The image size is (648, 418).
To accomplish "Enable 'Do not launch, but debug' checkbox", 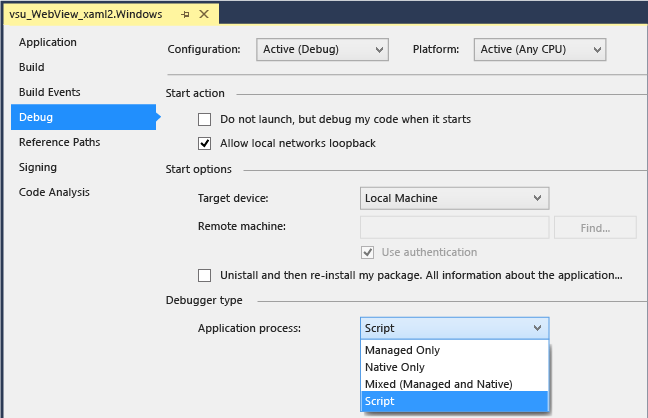I will pyautogui.click(x=205, y=119).
